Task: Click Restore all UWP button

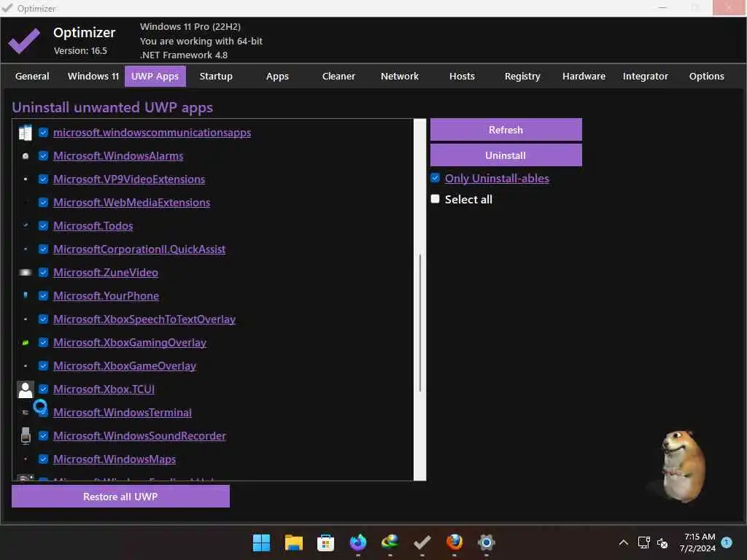Action: coord(120,496)
